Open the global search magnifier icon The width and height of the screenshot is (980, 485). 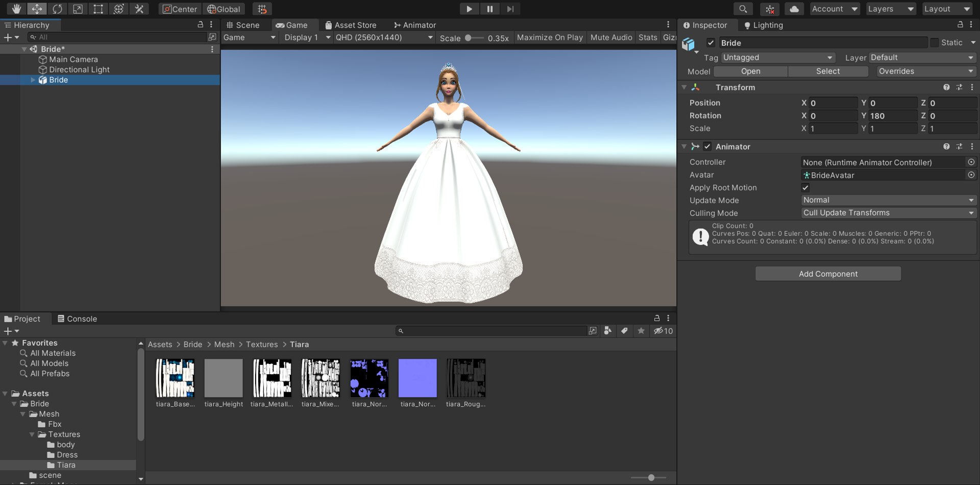743,9
